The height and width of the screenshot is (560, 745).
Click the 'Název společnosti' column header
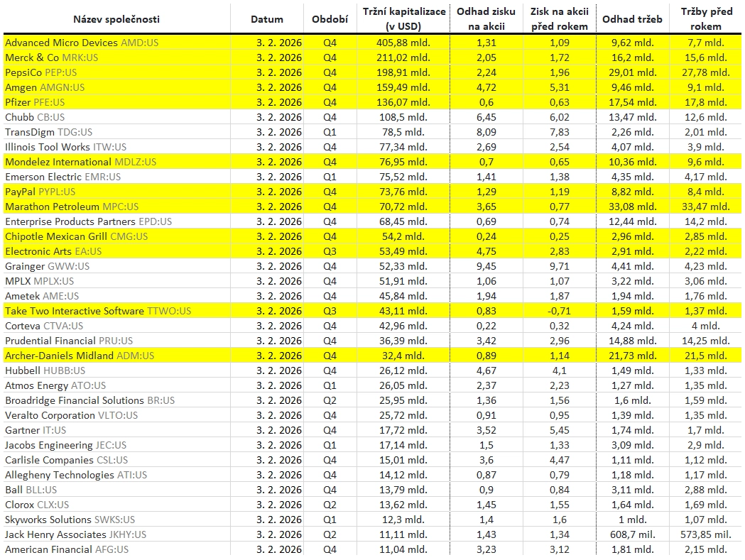pyautogui.click(x=117, y=19)
